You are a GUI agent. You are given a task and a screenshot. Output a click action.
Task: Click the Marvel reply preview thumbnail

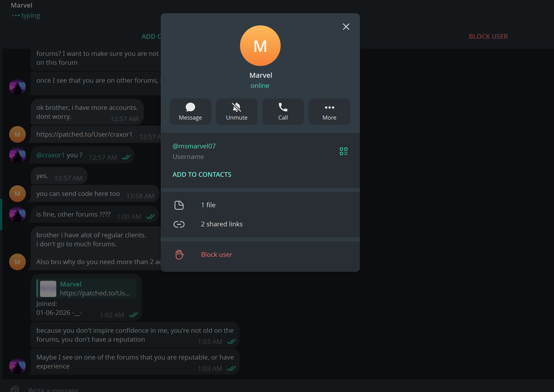click(x=48, y=289)
